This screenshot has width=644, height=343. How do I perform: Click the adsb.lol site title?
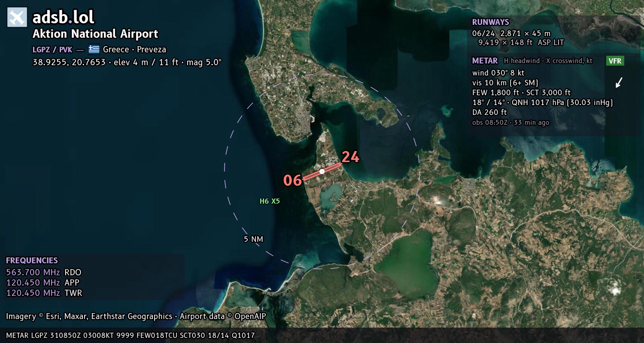click(x=64, y=18)
